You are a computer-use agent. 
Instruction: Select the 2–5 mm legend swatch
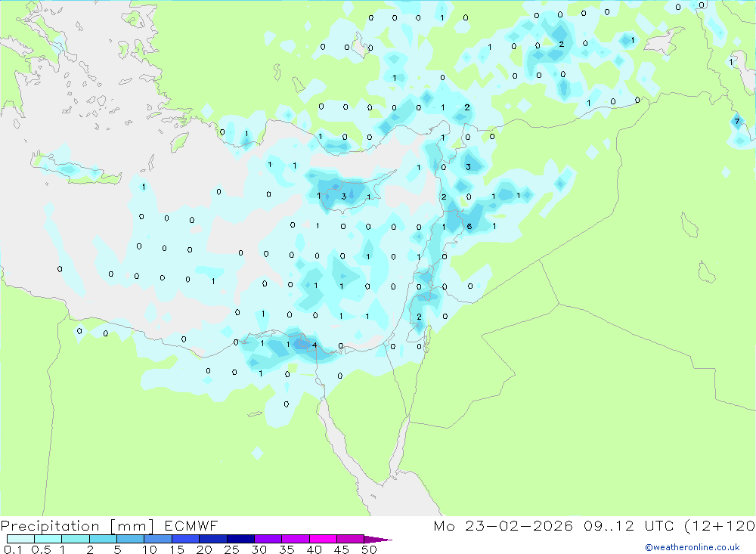click(x=103, y=539)
